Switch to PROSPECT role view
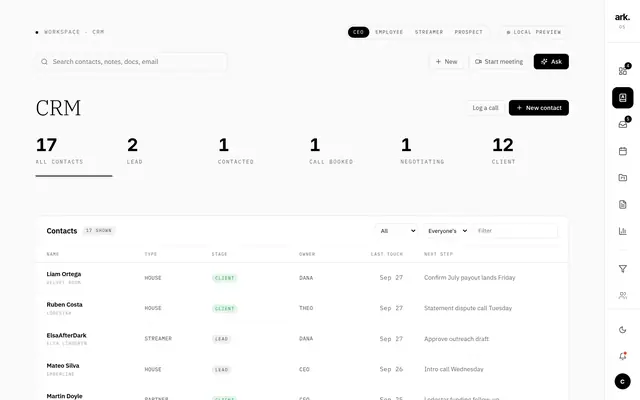Image resolution: width=640 pixels, height=400 pixels. [x=469, y=32]
